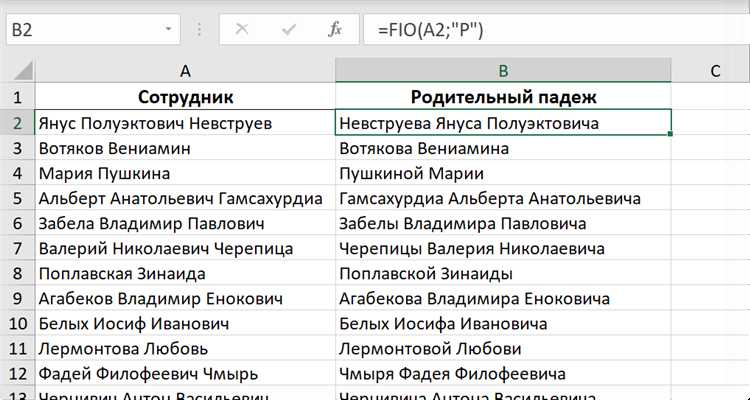Image resolution: width=750 pixels, height=400 pixels.
Task: Select cell Фадей Филофеевич Чмырь
Action: coord(185,373)
